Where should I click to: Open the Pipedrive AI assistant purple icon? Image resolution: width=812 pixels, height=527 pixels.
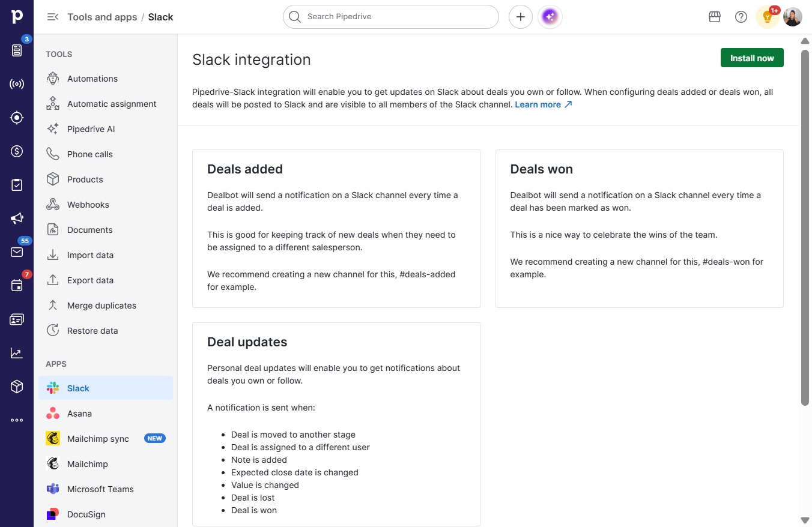coord(551,17)
